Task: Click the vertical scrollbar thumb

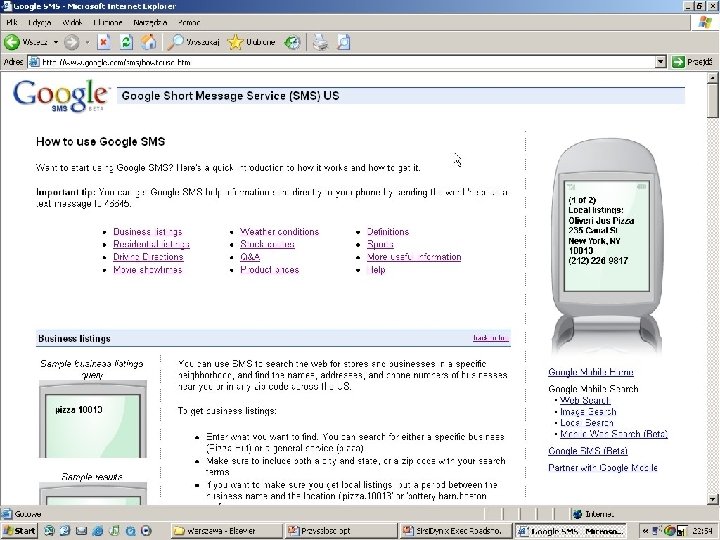Action: pyautogui.click(x=713, y=101)
